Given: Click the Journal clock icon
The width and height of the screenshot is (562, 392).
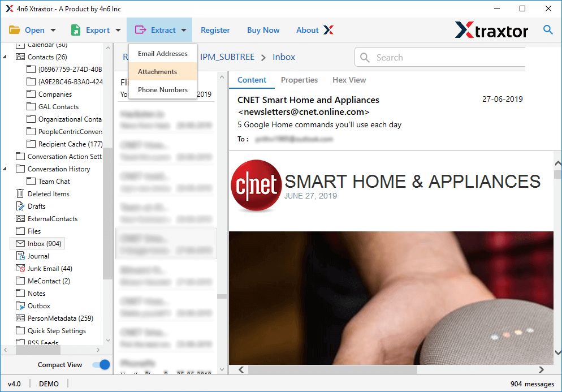Looking at the screenshot, I should 20,256.
